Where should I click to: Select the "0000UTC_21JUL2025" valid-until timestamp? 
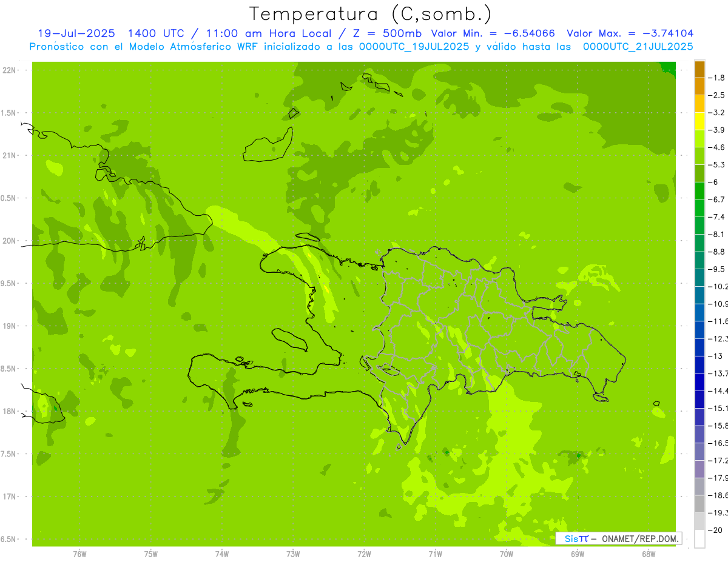pos(638,46)
